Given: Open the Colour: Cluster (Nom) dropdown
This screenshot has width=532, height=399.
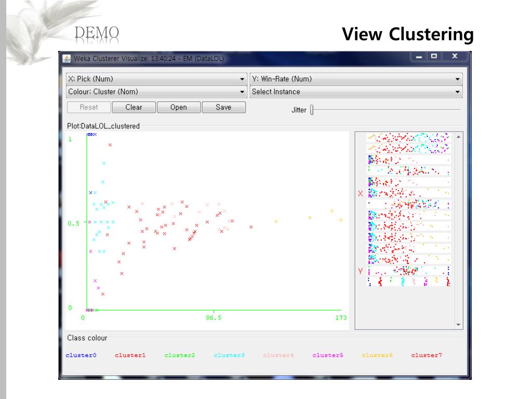Looking at the screenshot, I should tap(156, 91).
